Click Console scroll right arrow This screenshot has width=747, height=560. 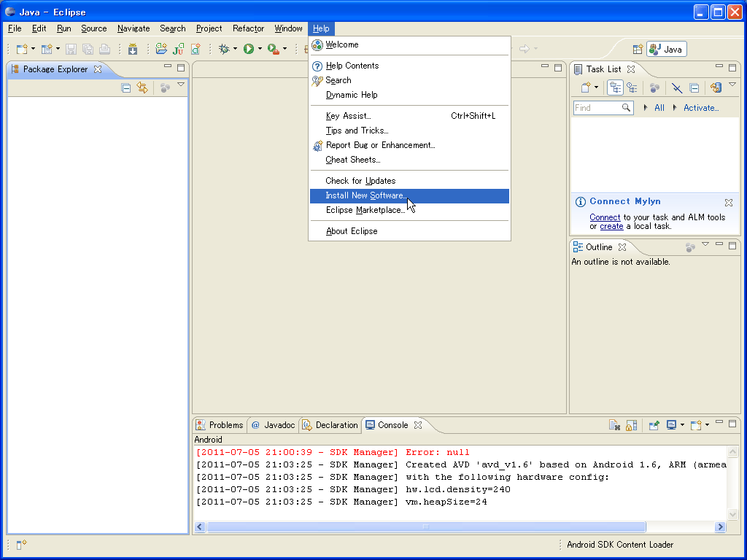[720, 526]
